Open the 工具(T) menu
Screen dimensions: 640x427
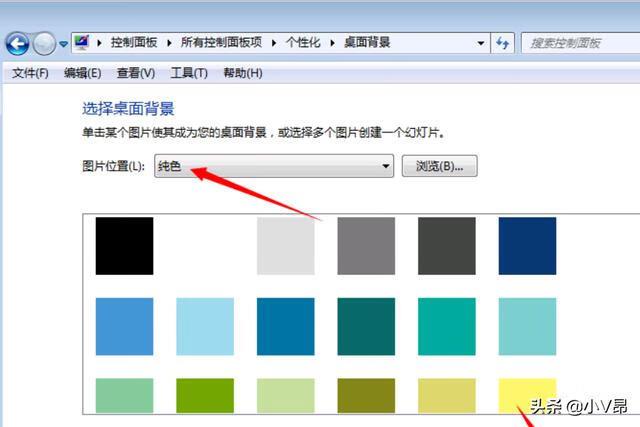188,73
